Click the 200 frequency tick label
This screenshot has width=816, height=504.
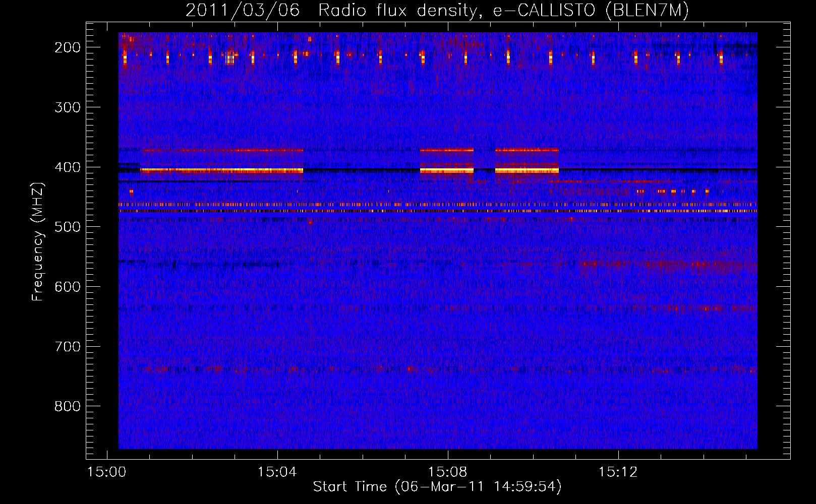click(68, 47)
